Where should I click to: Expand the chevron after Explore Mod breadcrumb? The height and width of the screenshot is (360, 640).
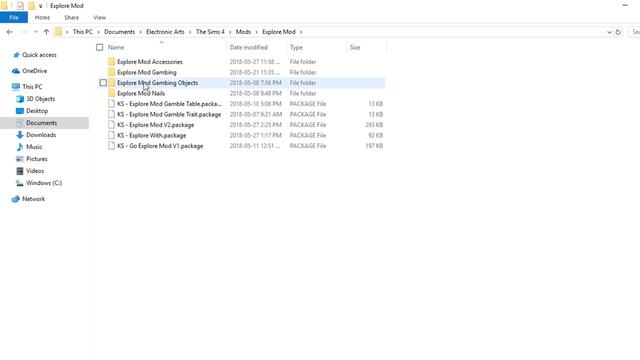tap(301, 32)
